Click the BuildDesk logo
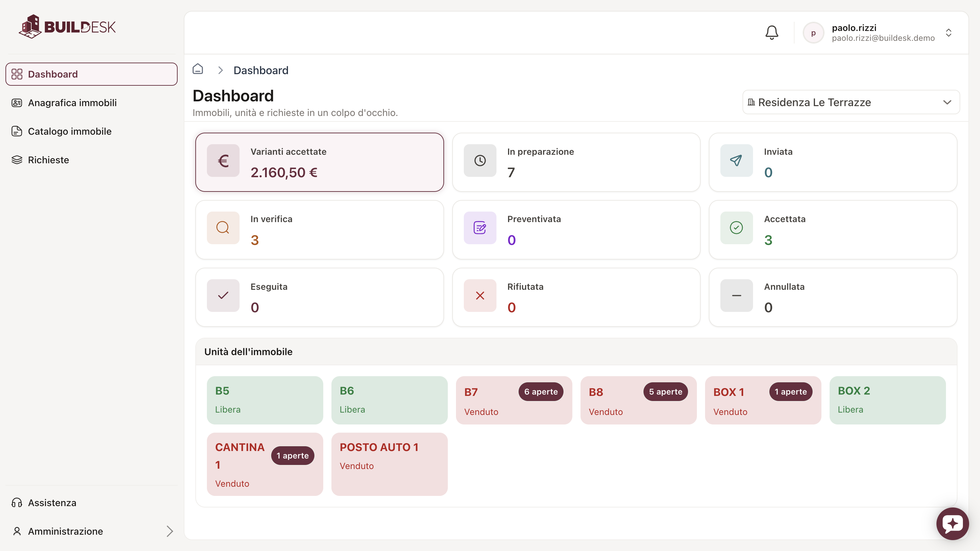This screenshot has height=551, width=980. [67, 27]
